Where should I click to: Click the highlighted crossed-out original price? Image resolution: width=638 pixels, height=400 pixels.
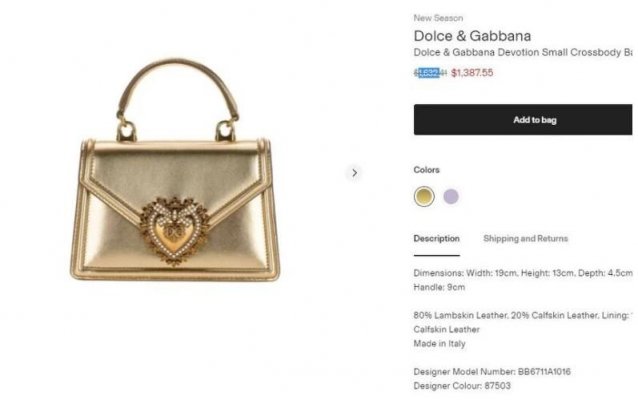[429, 72]
